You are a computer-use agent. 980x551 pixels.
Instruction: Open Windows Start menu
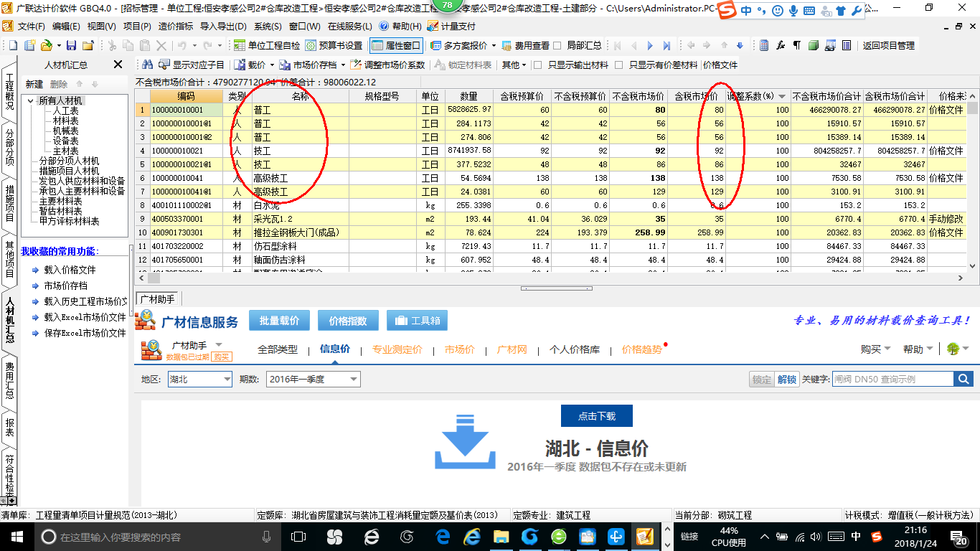(x=16, y=536)
